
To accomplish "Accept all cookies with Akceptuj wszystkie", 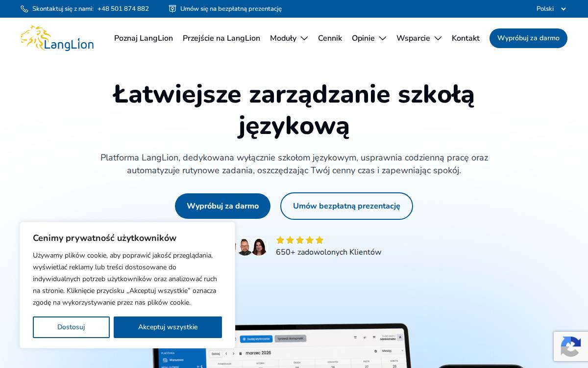I will pos(168,327).
